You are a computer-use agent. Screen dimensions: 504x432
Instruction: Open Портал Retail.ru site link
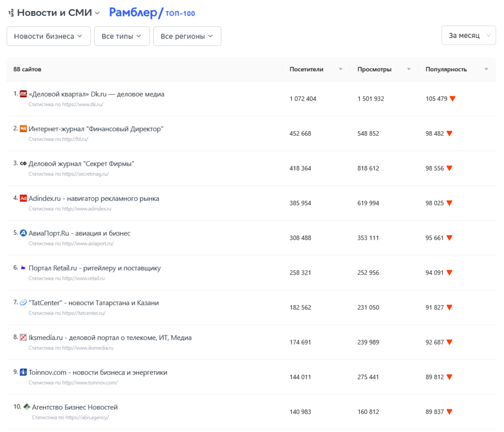94,268
